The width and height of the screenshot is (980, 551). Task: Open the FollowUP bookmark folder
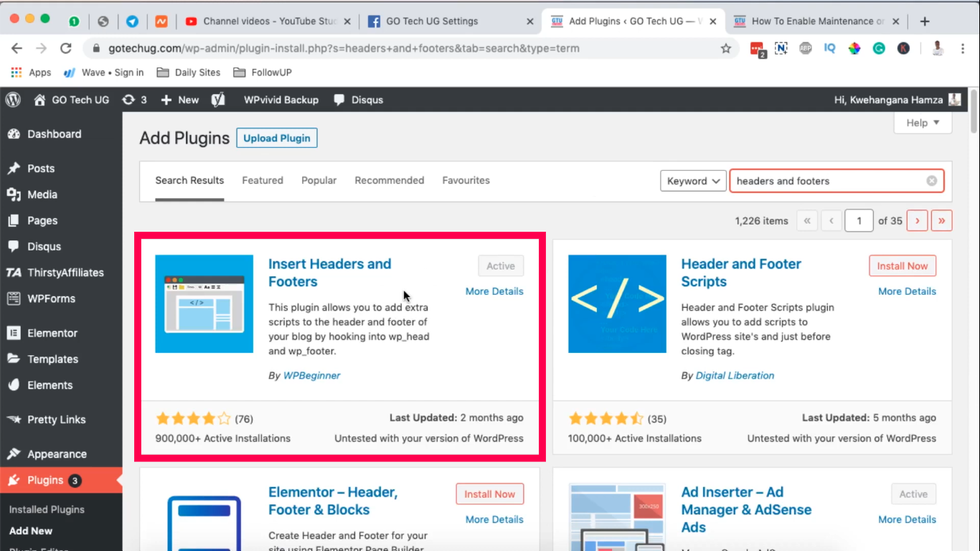(263, 72)
